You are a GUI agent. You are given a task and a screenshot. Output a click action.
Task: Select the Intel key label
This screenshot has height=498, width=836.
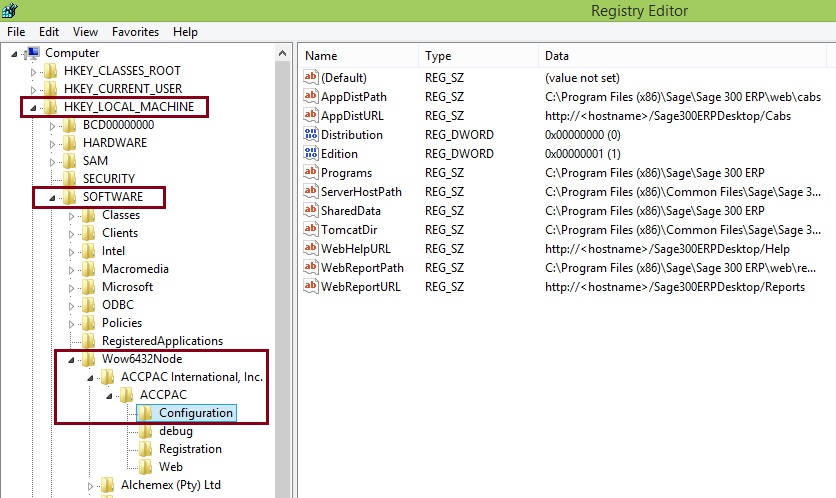(x=114, y=251)
